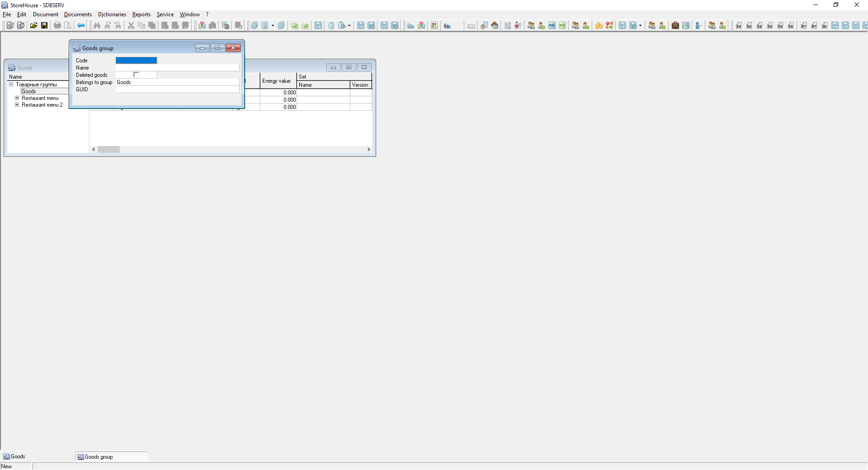Viewport: 868px width, 470px height.
Task: Click the binoculars find icon
Action: coord(97,25)
